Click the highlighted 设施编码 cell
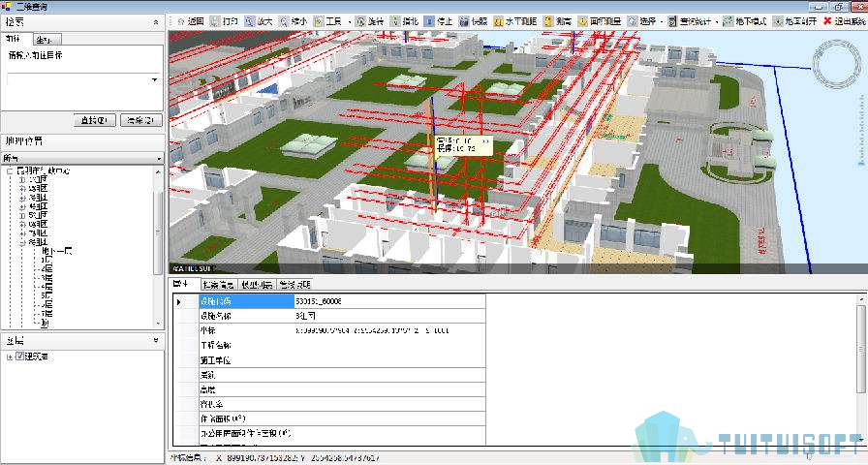Viewport: 868px width, 465px height. coord(246,301)
